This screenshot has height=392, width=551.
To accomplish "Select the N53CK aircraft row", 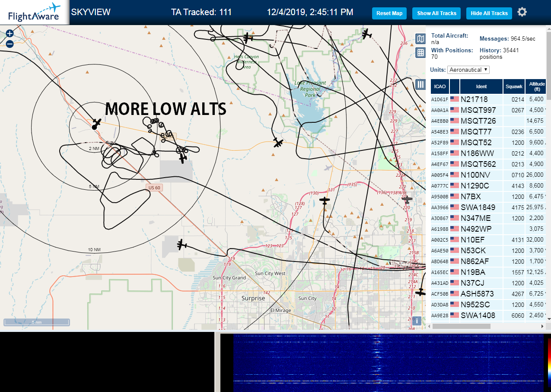I will (x=488, y=251).
